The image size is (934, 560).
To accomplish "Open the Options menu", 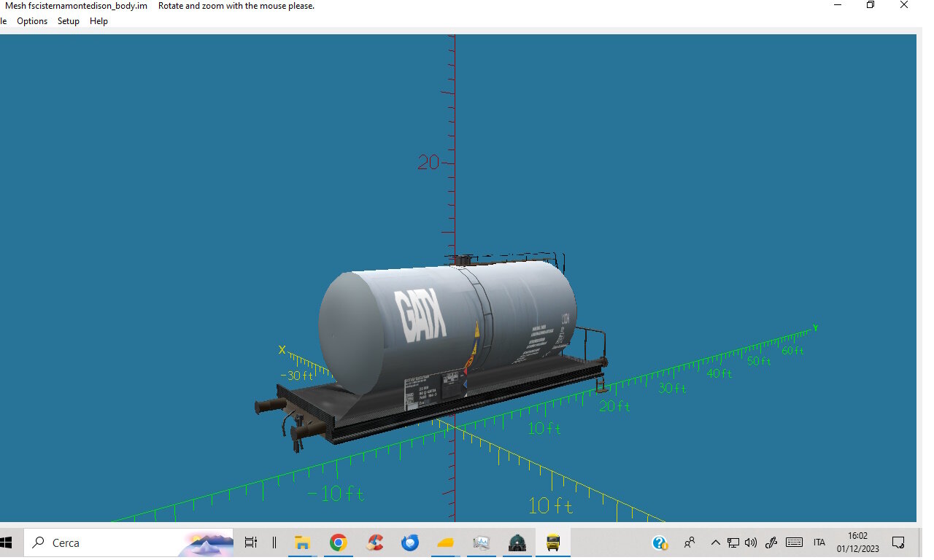I will point(32,21).
